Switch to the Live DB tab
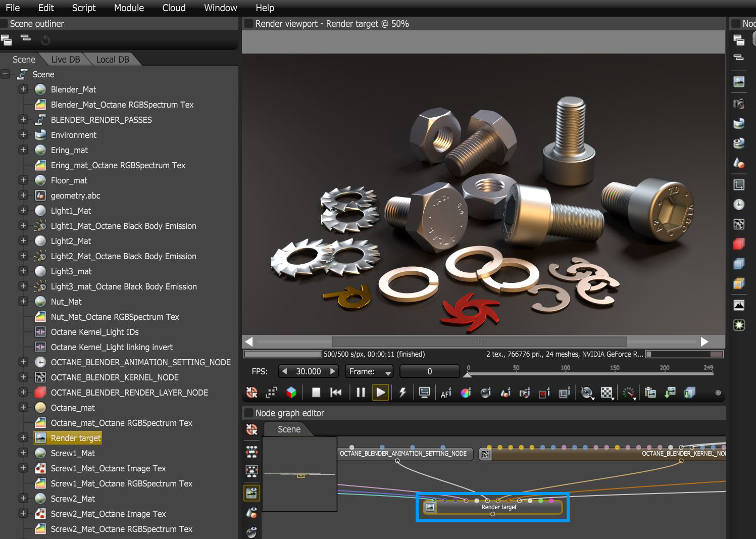 pos(65,59)
